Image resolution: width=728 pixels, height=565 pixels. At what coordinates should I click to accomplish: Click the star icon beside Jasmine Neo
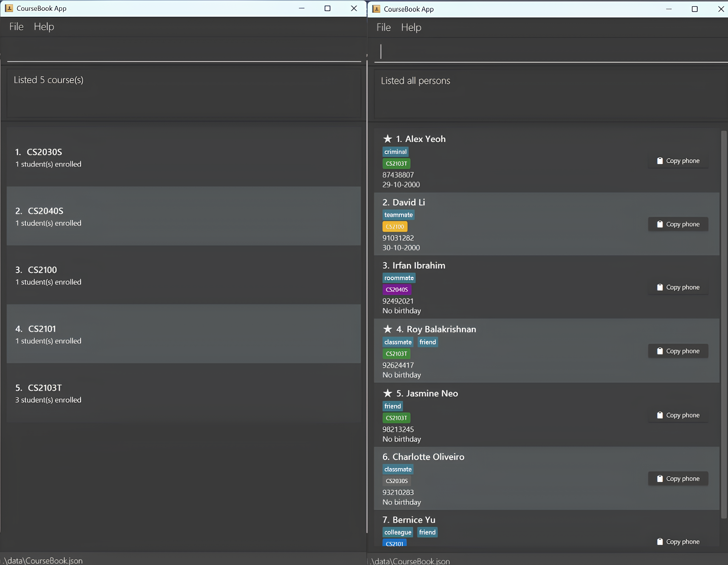[387, 393]
